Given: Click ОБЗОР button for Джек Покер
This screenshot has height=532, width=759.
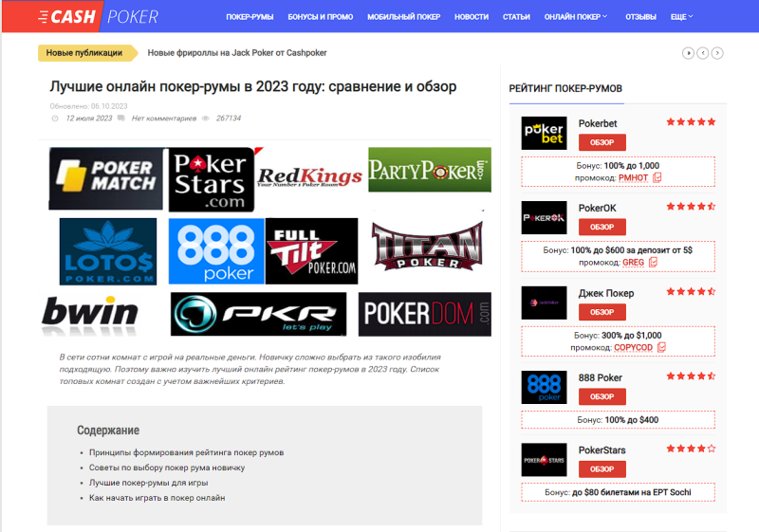Looking at the screenshot, I should pyautogui.click(x=602, y=312).
